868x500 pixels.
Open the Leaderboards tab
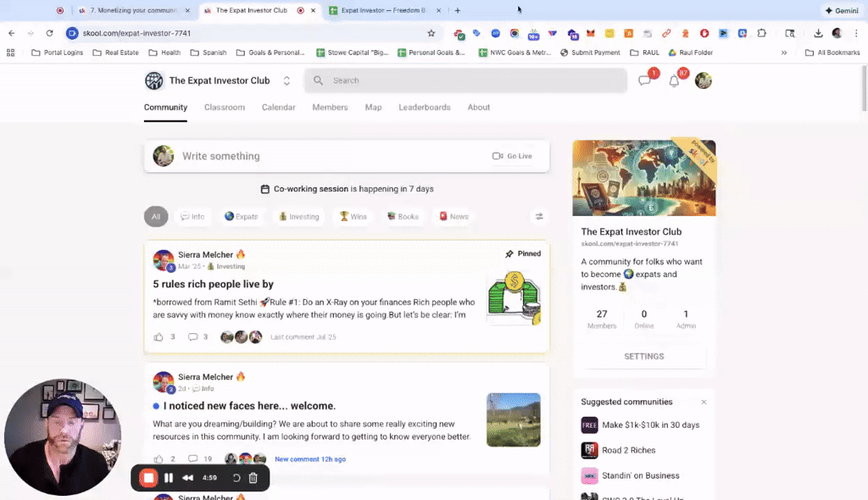tap(425, 108)
